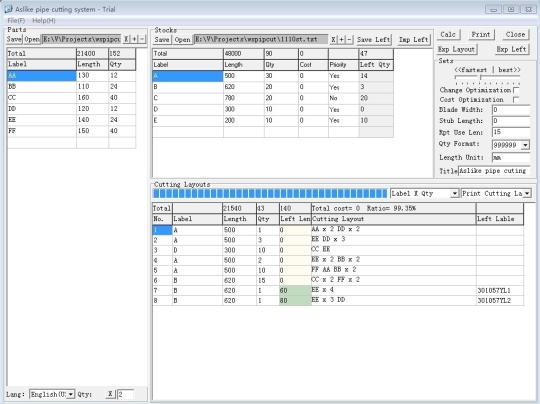This screenshot has width=540, height=404.
Task: Click the X button beside Qty field
Action: [110, 394]
